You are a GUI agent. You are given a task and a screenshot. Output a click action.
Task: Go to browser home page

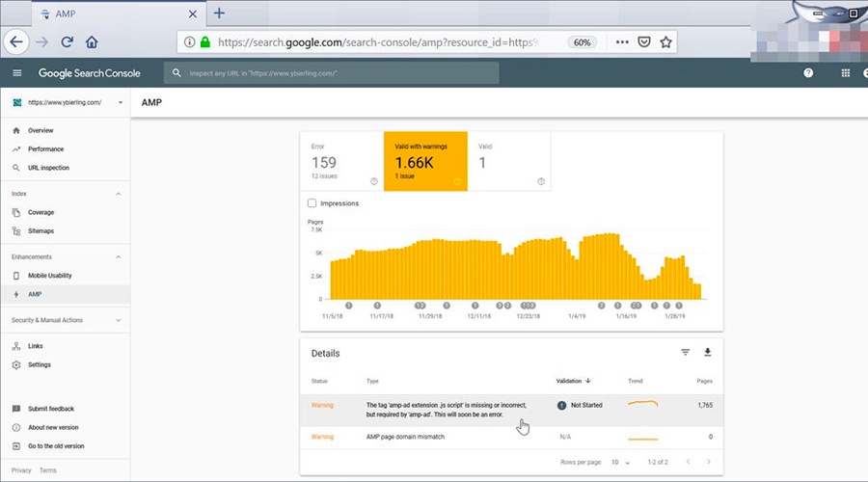(92, 42)
